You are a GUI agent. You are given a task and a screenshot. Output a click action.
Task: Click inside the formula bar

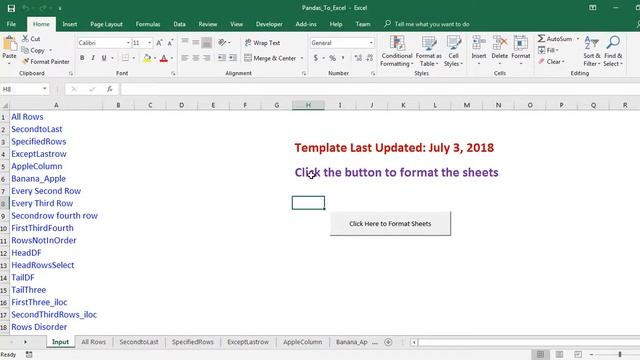point(380,89)
